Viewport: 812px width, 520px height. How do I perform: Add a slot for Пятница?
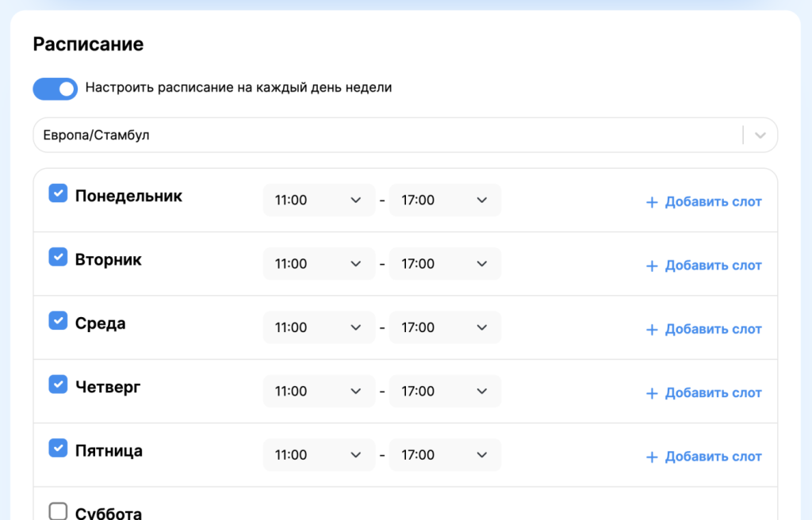click(704, 457)
